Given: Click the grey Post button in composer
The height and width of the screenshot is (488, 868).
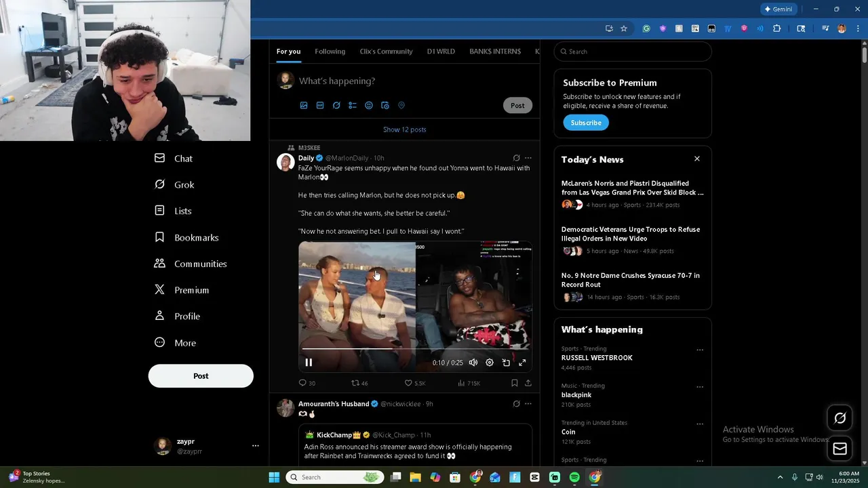Looking at the screenshot, I should pos(517,106).
